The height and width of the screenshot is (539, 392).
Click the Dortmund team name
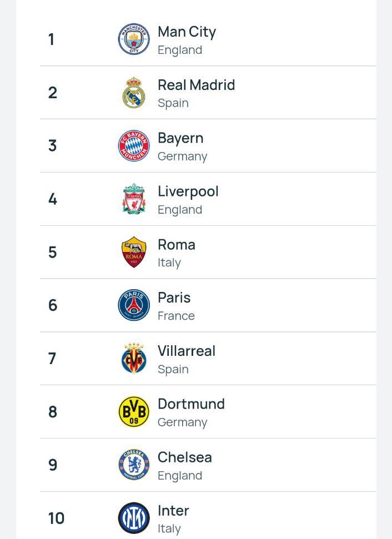tap(191, 404)
